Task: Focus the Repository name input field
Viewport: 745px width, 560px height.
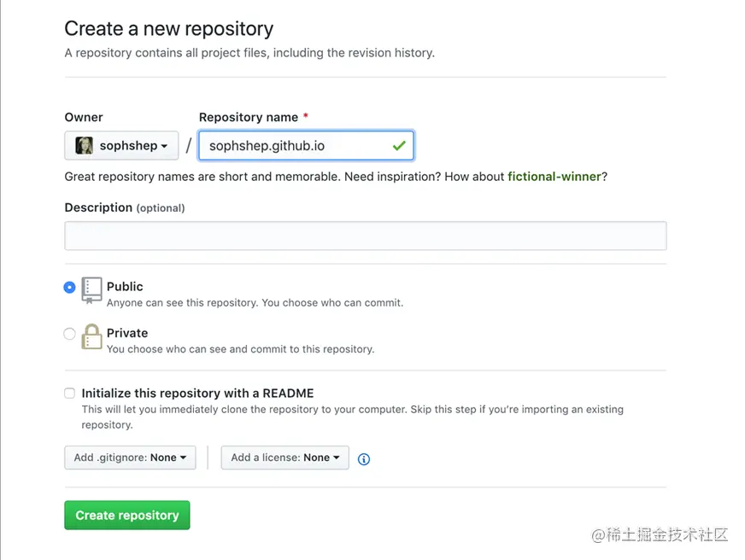Action: point(307,145)
